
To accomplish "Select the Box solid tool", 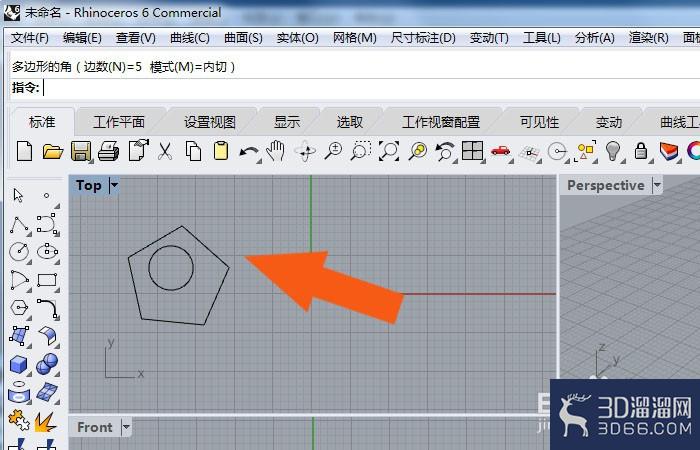I will [18, 364].
